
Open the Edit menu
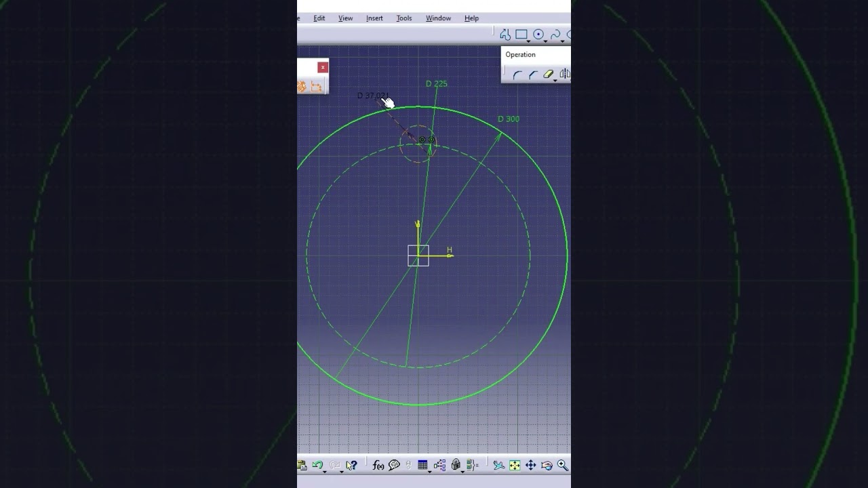319,18
